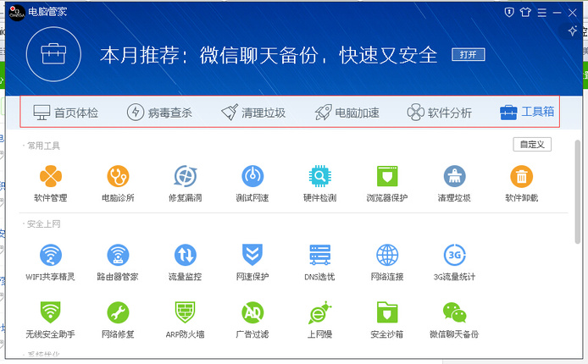This screenshot has height=364, width=588.
Task: Open DNS选优 server tool
Action: click(x=319, y=262)
